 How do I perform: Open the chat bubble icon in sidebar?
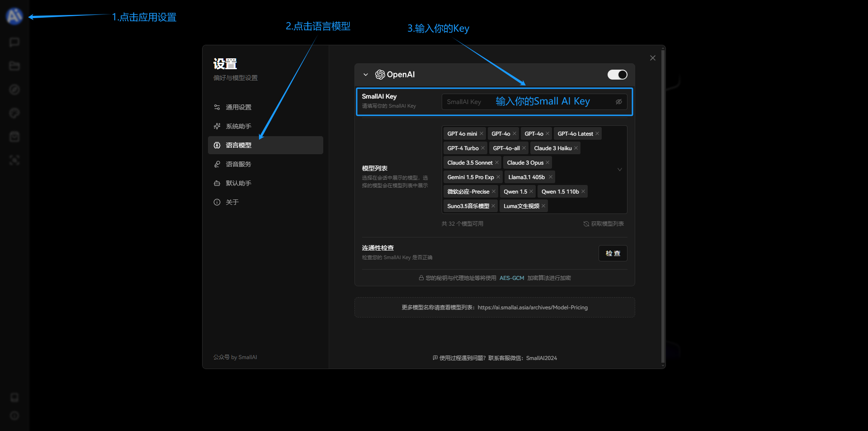(x=14, y=42)
